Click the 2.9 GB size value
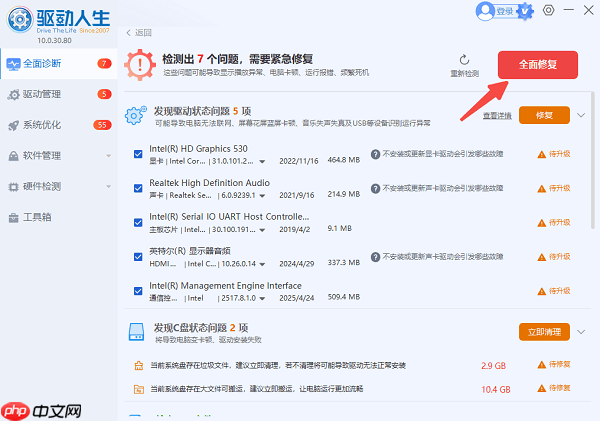This screenshot has height=421, width=600. (494, 366)
